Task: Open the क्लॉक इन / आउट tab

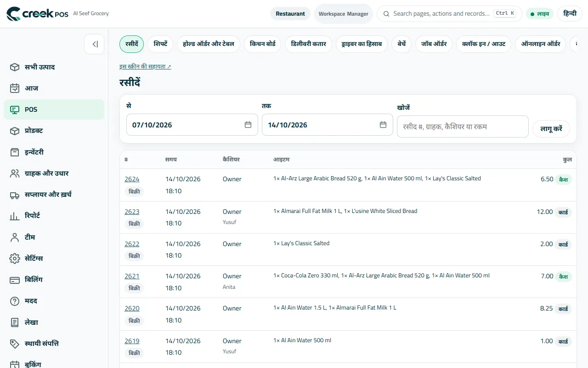Action: click(484, 44)
